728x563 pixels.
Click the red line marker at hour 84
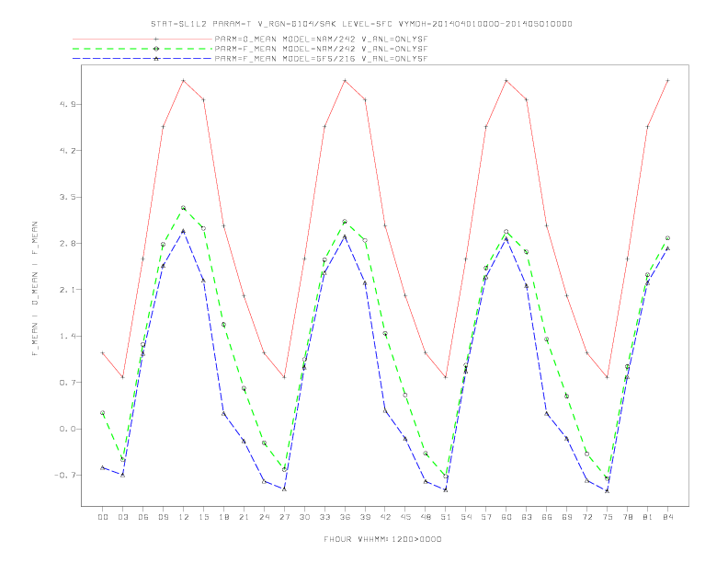pyautogui.click(x=667, y=81)
